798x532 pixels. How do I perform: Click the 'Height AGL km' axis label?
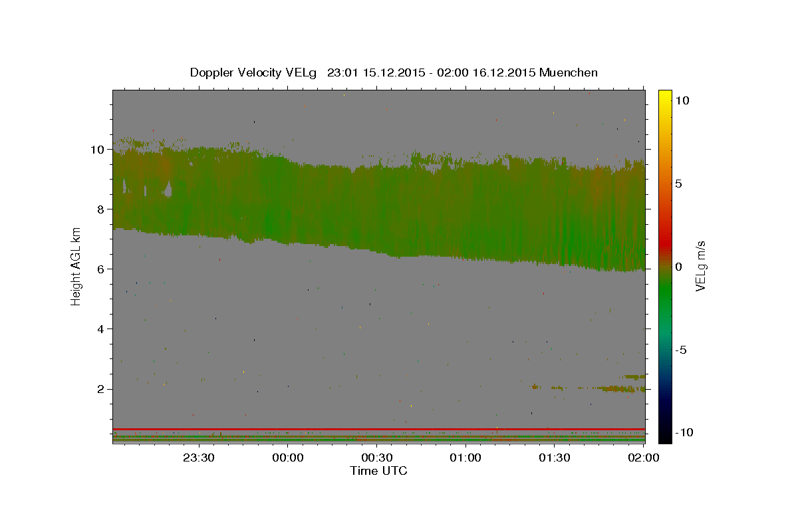[76, 267]
